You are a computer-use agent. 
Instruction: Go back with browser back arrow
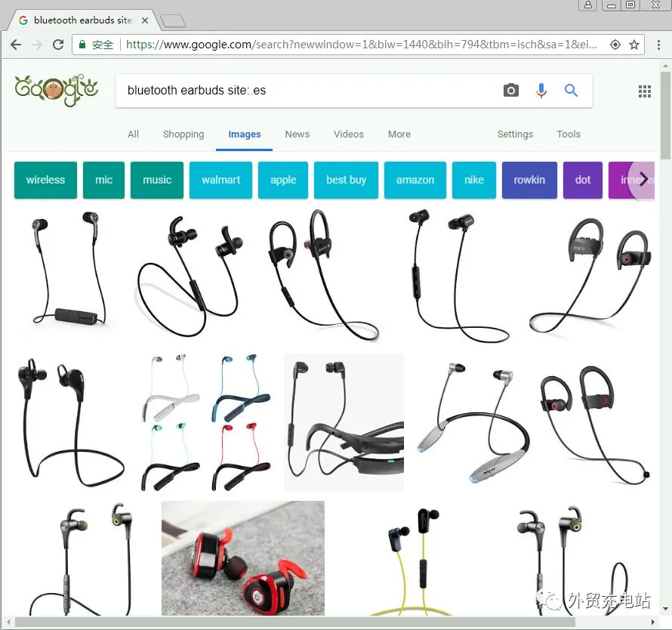pos(16,44)
